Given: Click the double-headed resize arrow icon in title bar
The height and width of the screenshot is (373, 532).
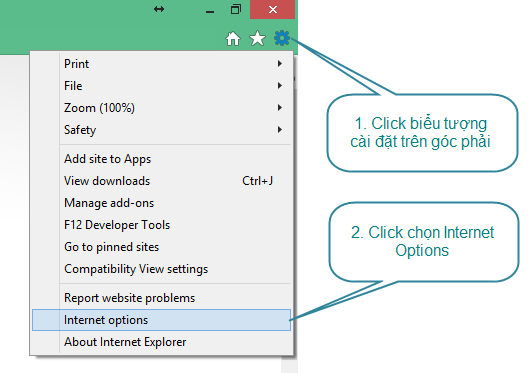Looking at the screenshot, I should 159,9.
